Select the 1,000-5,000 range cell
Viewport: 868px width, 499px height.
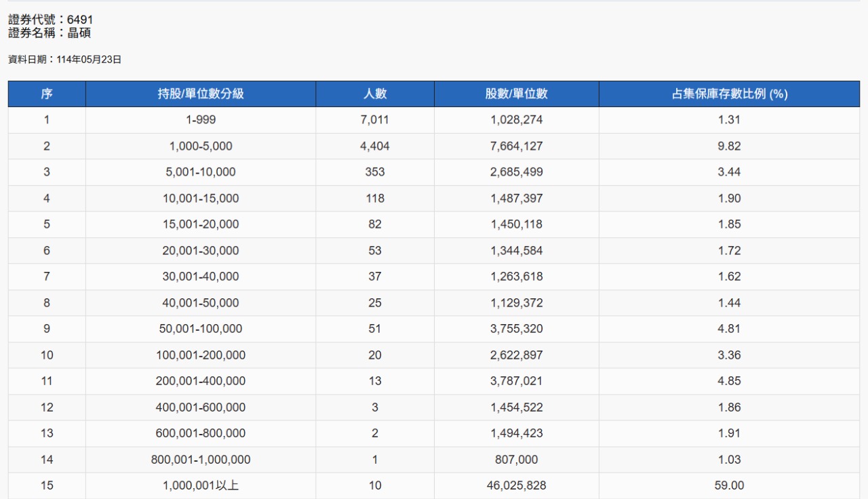click(200, 146)
